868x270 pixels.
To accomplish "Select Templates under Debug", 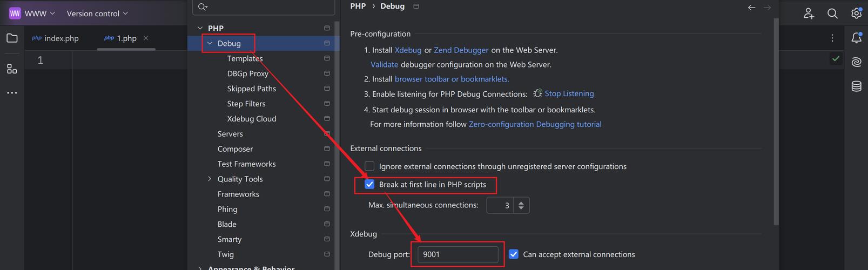I will (x=245, y=58).
